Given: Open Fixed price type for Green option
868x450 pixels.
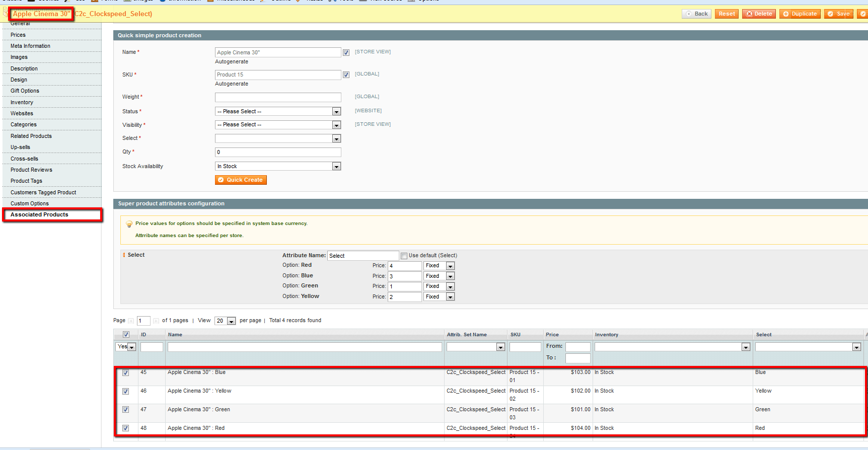Looking at the screenshot, I should point(439,286).
